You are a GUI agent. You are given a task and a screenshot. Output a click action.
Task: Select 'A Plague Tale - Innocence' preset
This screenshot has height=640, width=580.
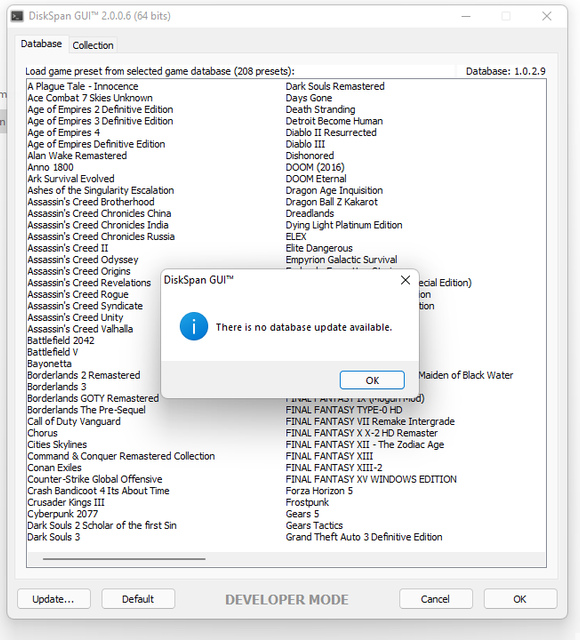coord(83,87)
